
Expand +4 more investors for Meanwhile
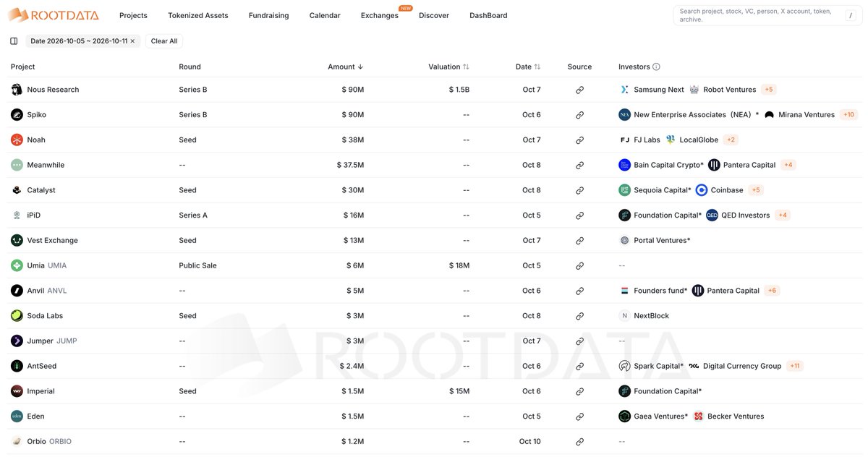pos(788,165)
